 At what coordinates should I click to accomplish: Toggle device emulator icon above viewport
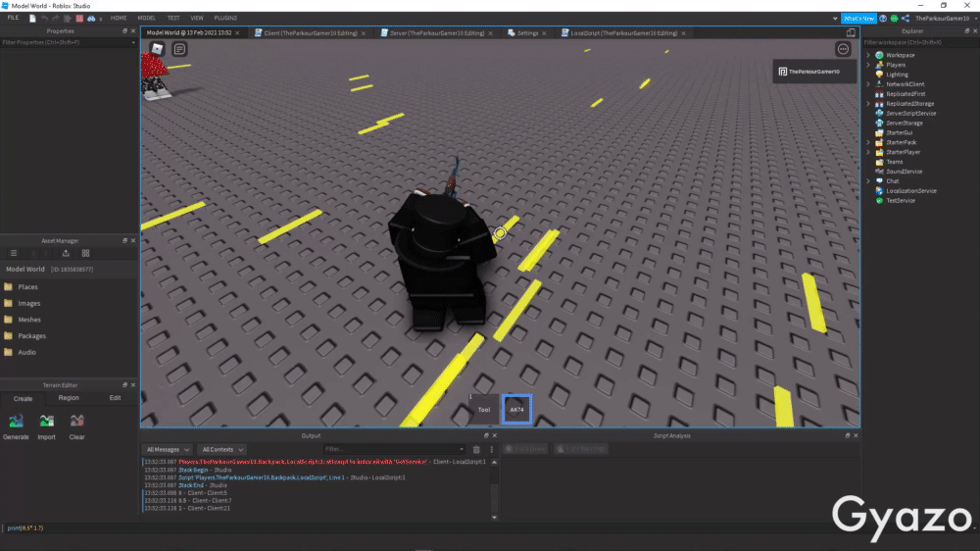click(851, 32)
